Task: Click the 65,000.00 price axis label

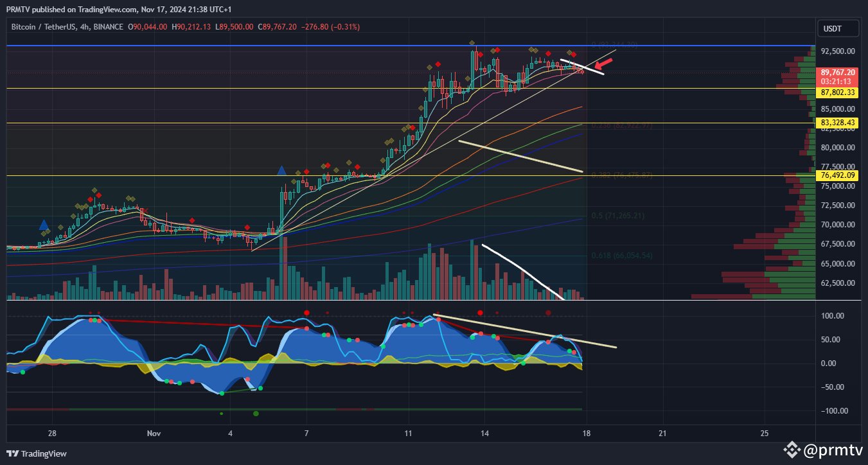Action: (837, 263)
